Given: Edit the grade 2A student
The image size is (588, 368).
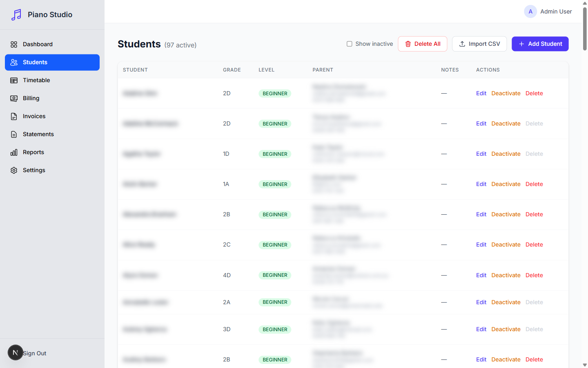Looking at the screenshot, I should (481, 302).
